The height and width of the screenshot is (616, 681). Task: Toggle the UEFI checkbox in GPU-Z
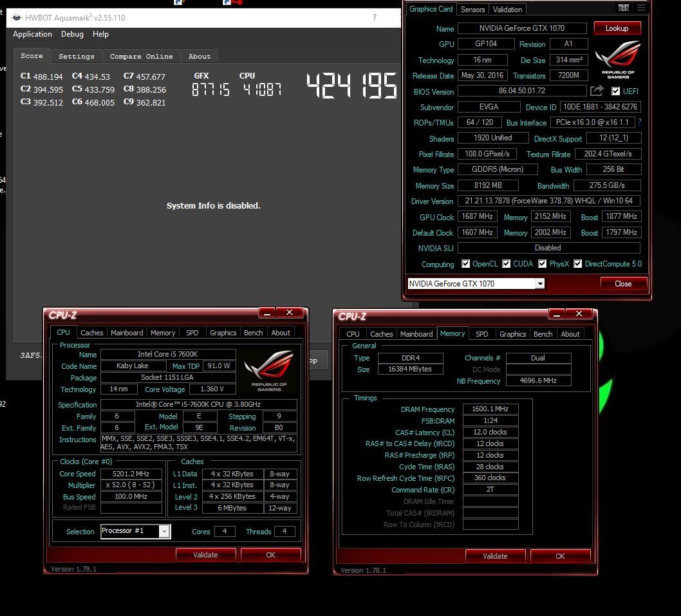(615, 91)
